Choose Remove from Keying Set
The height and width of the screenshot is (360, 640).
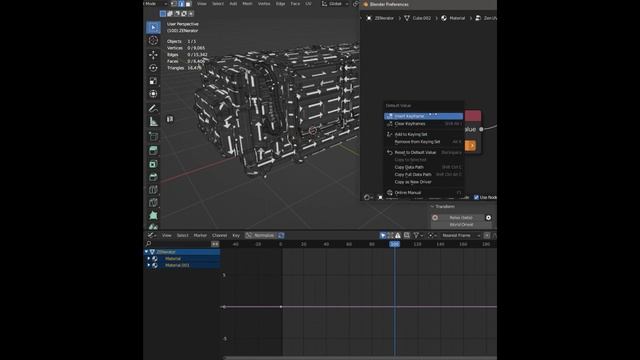[x=423, y=142]
